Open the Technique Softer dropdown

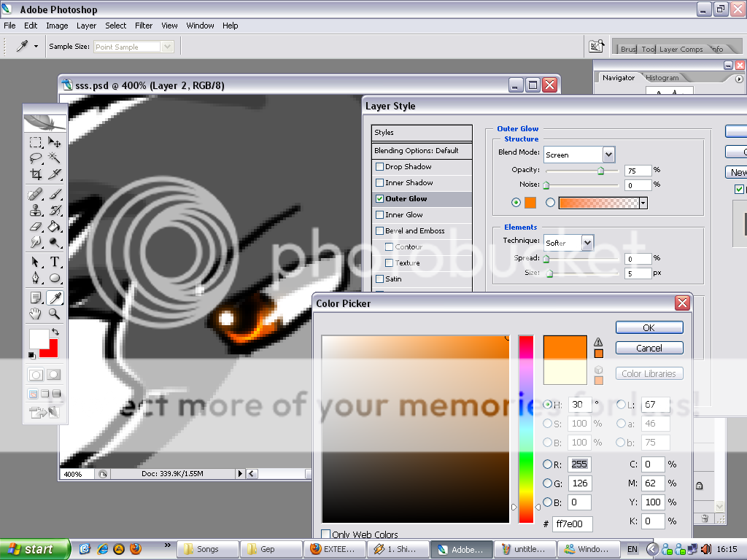587,243
